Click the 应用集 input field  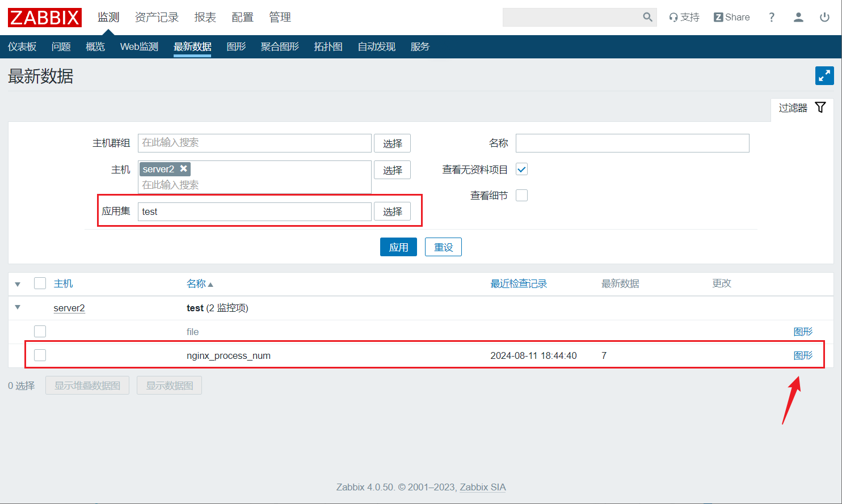(x=254, y=211)
